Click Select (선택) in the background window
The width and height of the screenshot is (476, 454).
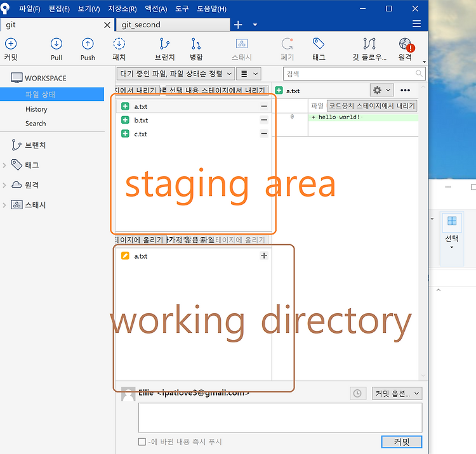click(452, 238)
